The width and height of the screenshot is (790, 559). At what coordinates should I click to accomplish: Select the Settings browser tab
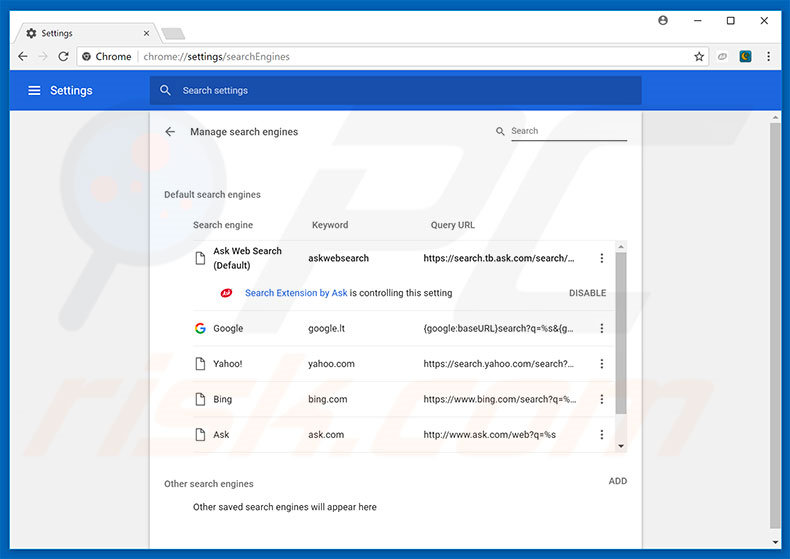pyautogui.click(x=88, y=33)
